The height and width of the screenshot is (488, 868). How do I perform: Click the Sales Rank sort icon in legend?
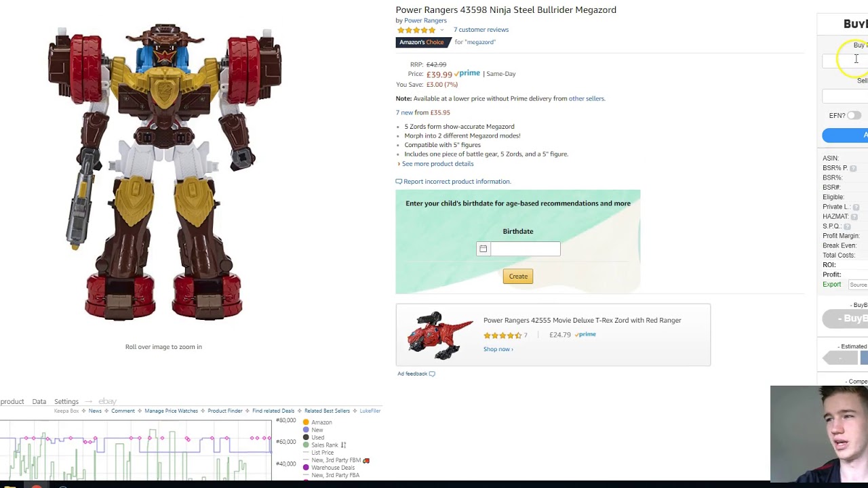tap(343, 445)
